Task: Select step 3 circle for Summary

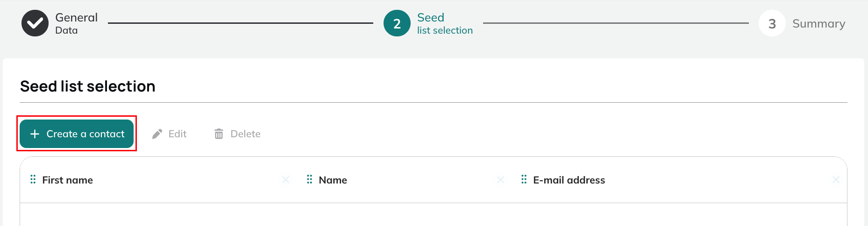Action: tap(772, 23)
